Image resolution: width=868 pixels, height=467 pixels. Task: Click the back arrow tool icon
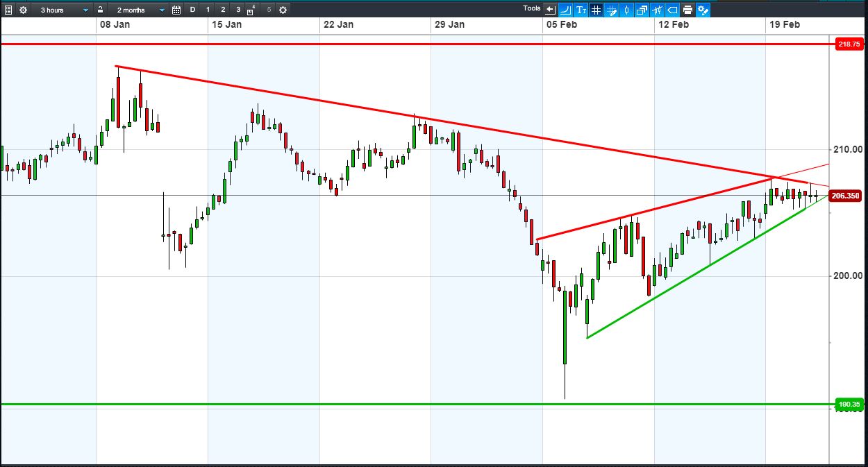pos(551,10)
